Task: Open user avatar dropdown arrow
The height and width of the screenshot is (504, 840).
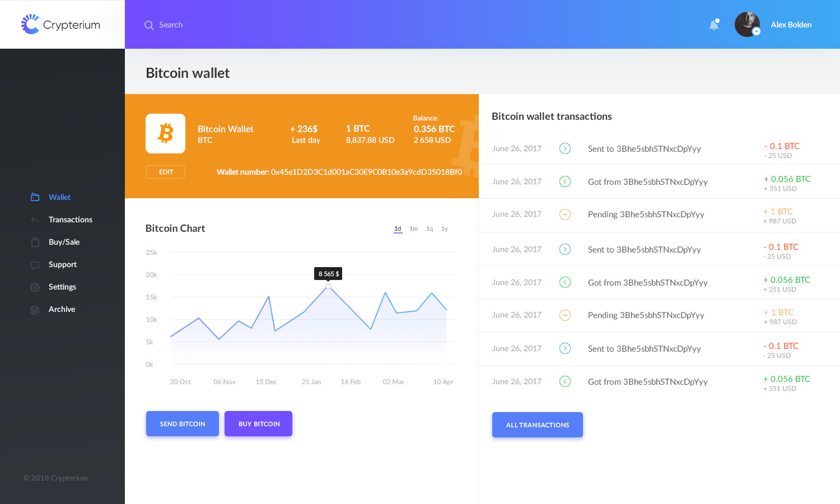Action: coord(756,31)
